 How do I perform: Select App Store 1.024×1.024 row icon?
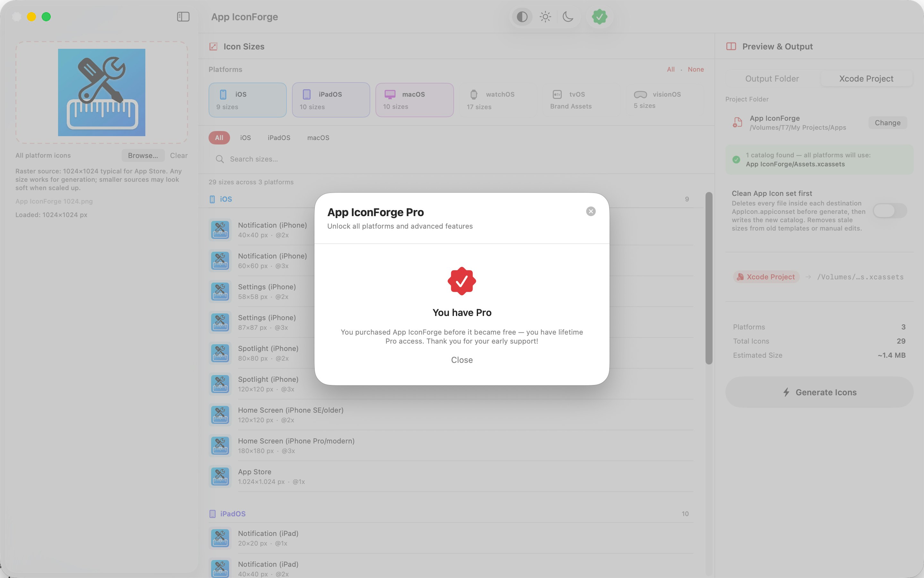220,476
